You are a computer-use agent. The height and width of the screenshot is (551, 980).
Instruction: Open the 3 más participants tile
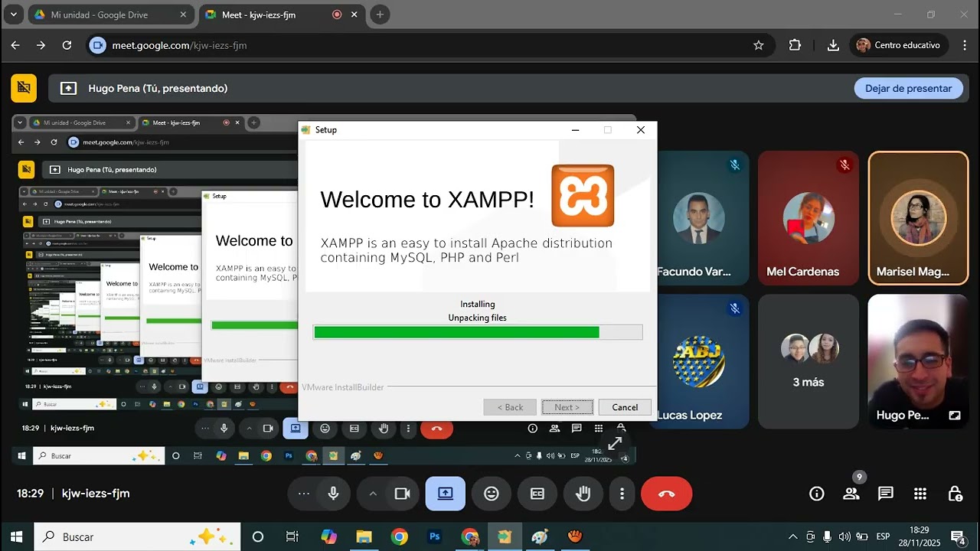tap(808, 361)
